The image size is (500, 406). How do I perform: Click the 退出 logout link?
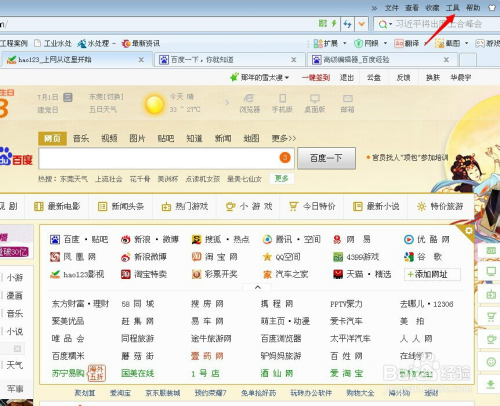point(347,78)
